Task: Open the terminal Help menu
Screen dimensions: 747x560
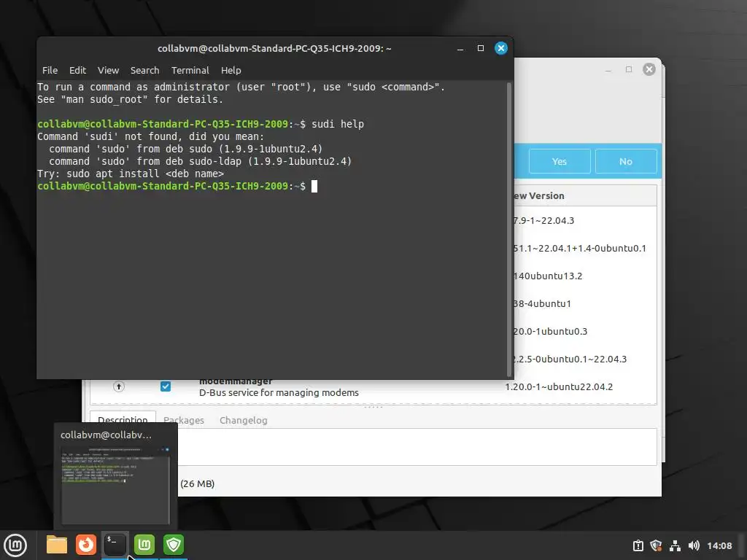Action: tap(231, 70)
